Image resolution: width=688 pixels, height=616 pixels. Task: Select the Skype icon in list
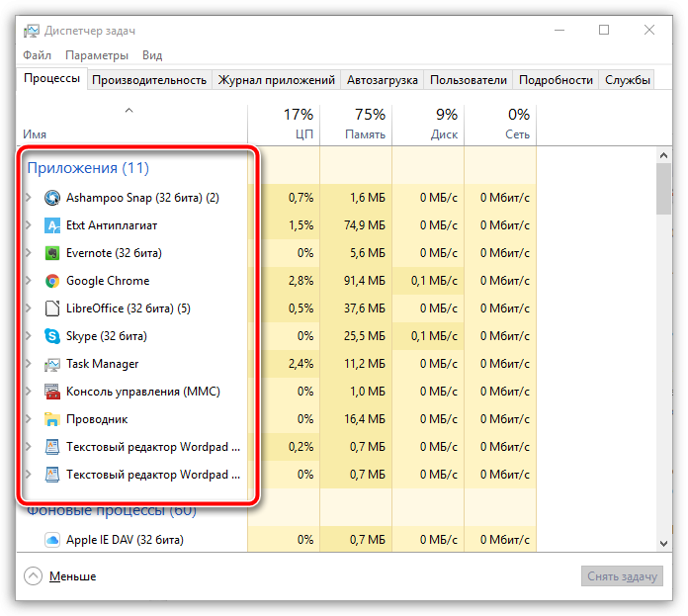[x=52, y=336]
